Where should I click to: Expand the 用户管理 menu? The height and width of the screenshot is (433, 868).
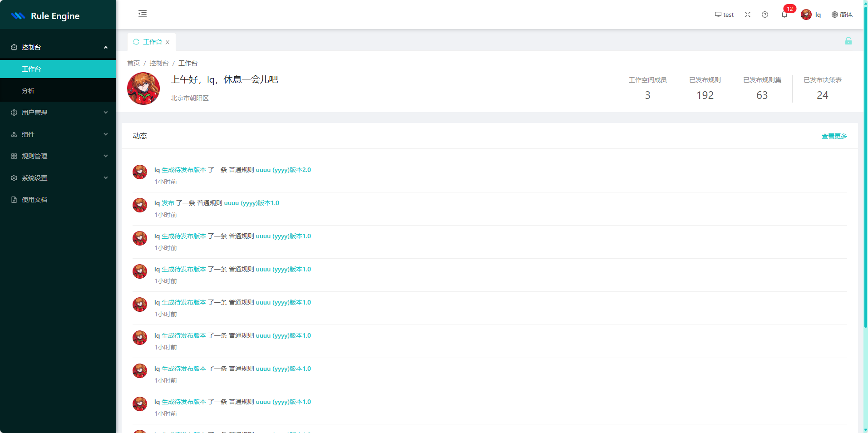58,113
